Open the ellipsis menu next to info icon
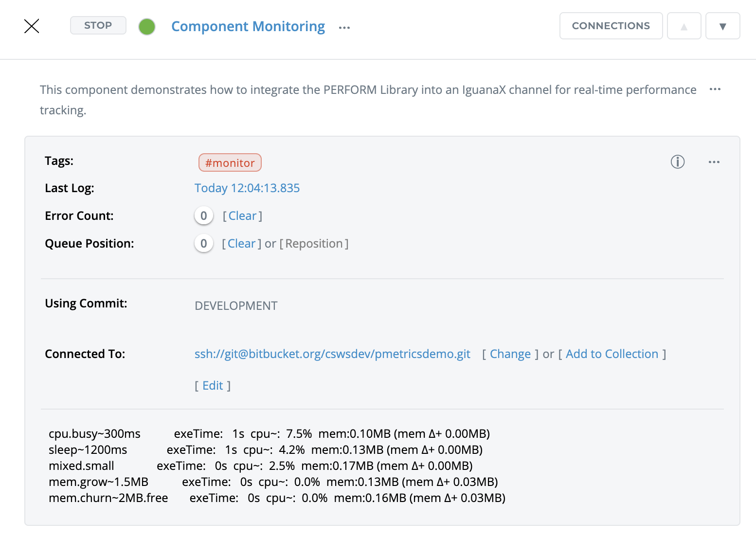This screenshot has height=538, width=756. (714, 162)
